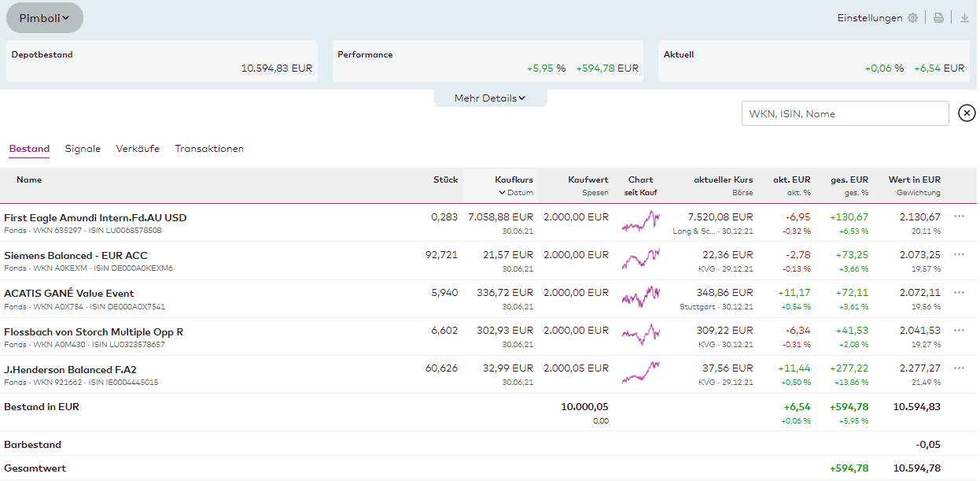Open ACATIS GANÉ Value Event fund link
The height and width of the screenshot is (481, 980).
69,294
